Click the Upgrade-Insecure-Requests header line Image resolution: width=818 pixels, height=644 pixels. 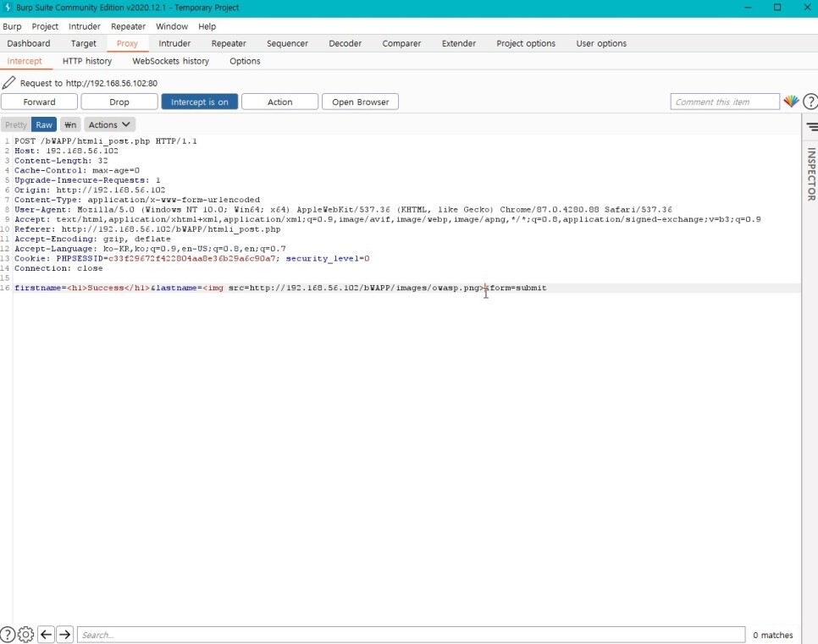point(87,180)
